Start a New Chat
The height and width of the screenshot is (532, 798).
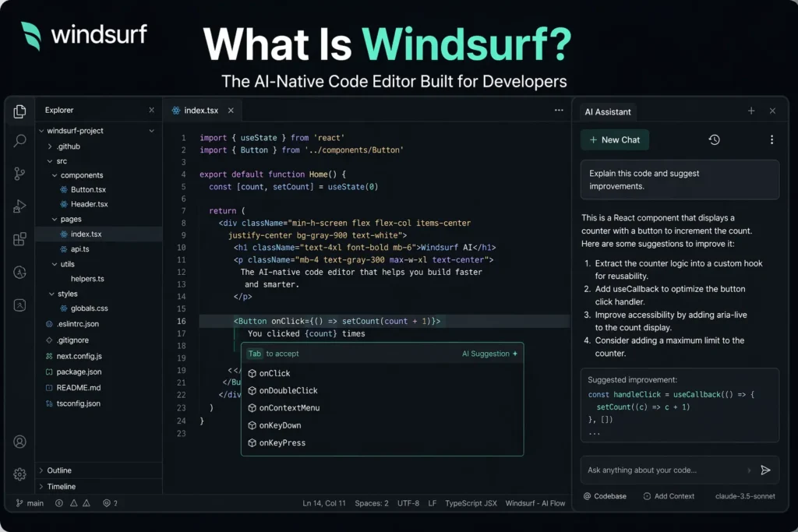click(615, 140)
